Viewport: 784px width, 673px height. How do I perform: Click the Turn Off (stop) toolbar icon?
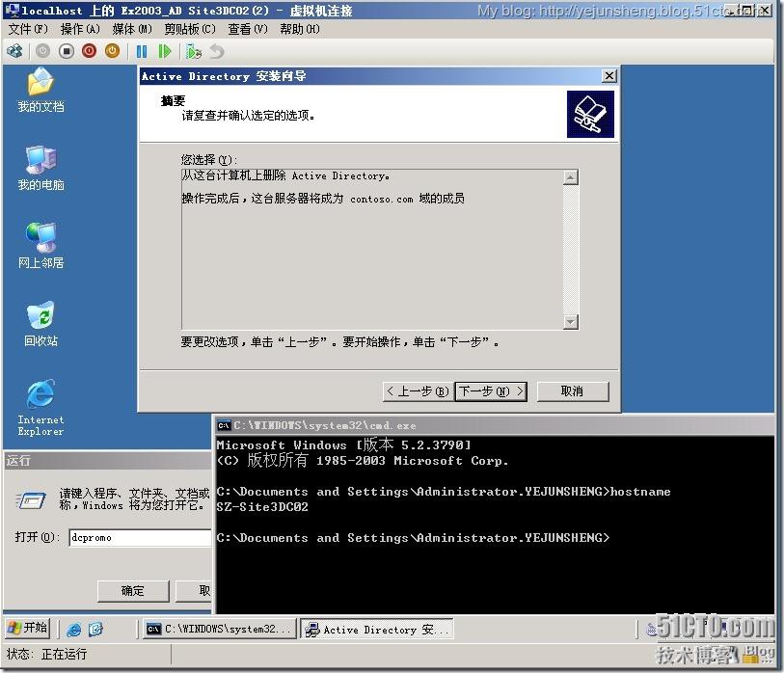[x=66, y=51]
